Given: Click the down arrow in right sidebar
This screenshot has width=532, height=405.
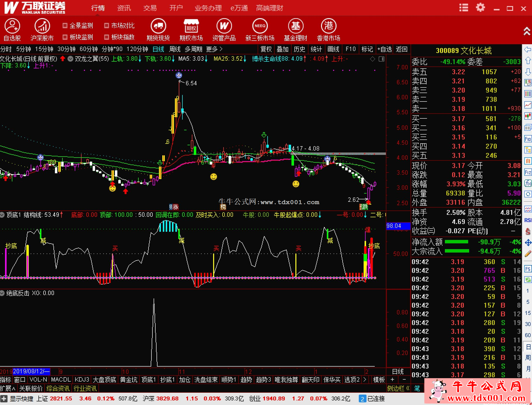Looking at the screenshot, I should coord(528,72).
